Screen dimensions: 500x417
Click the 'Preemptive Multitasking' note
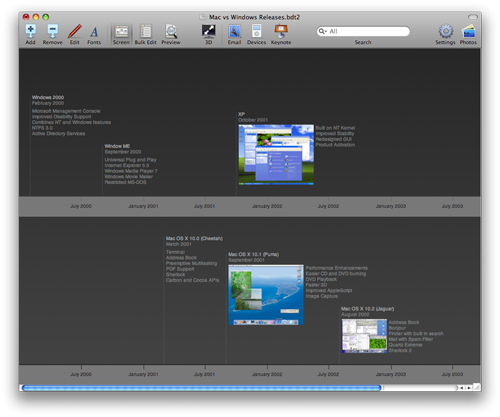pyautogui.click(x=191, y=263)
